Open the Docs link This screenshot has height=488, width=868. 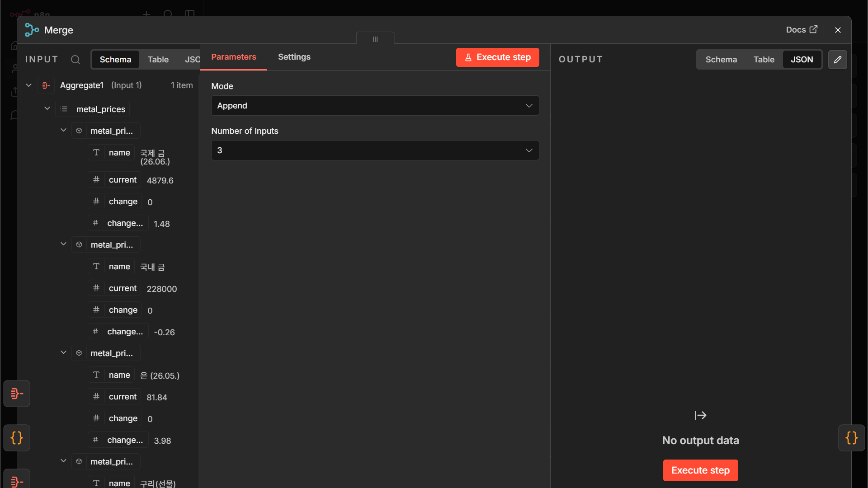802,30
